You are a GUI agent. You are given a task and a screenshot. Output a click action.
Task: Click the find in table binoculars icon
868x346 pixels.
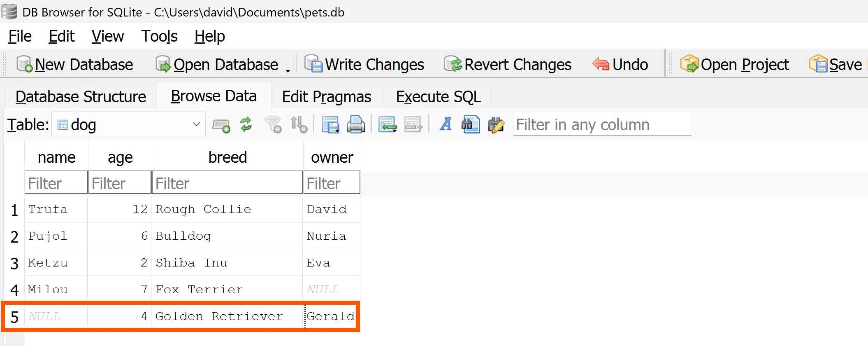coord(471,124)
